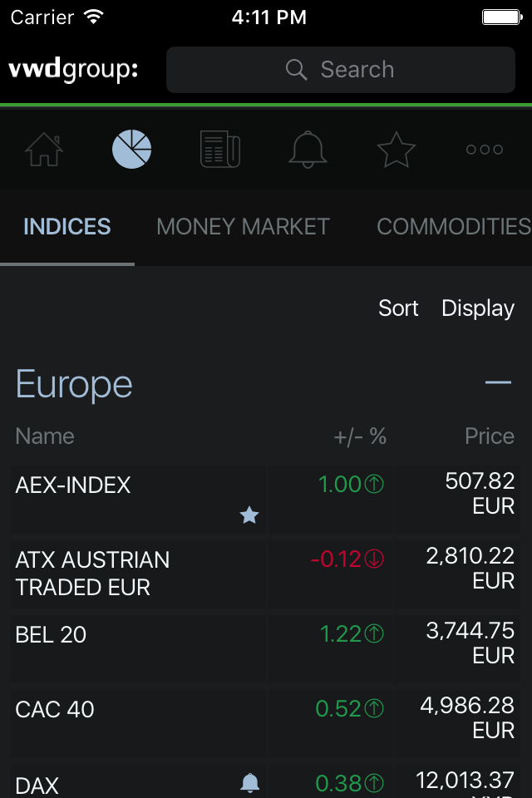The width and height of the screenshot is (532, 798).
Task: Open the newspaper news icon
Action: [x=220, y=150]
